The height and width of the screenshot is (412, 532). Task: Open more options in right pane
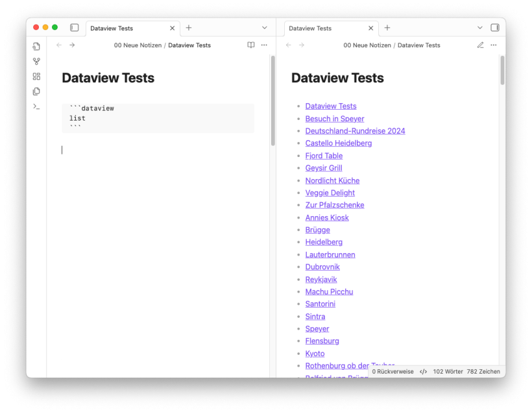(494, 45)
